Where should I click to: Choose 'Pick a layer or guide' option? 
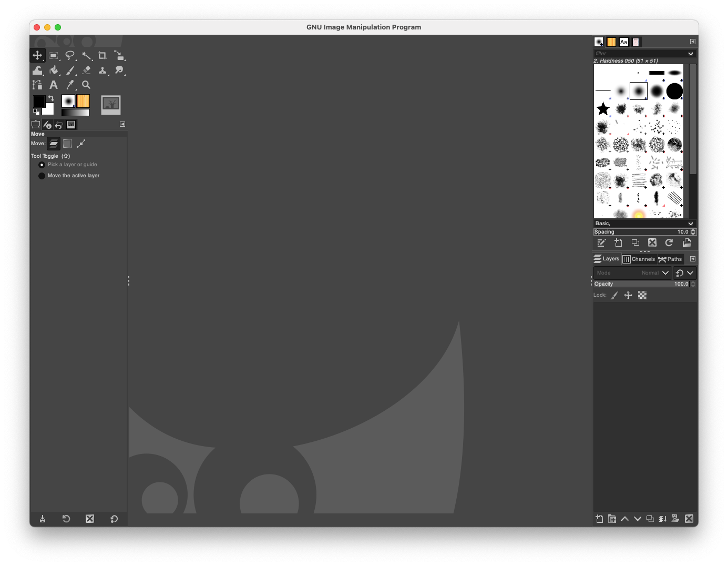tap(68, 165)
